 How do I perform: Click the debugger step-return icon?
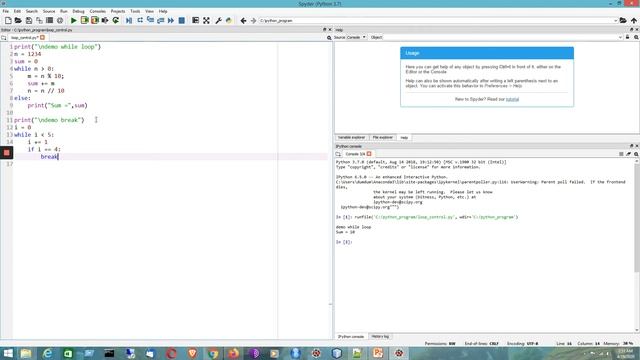(160, 20)
